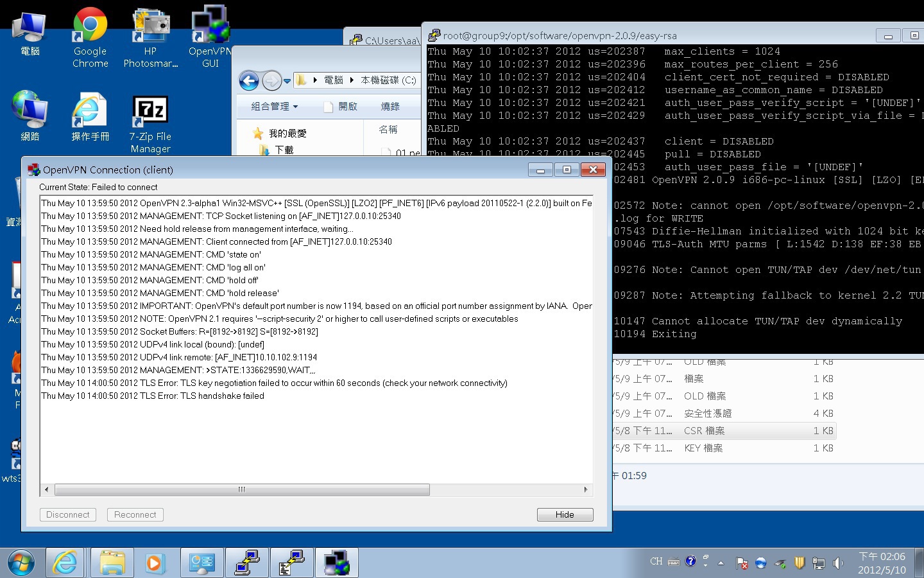This screenshot has width=924, height=578.
Task: Open the File Explorer taskbar button
Action: [112, 563]
